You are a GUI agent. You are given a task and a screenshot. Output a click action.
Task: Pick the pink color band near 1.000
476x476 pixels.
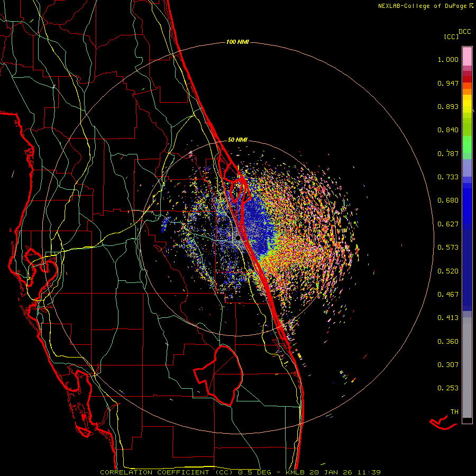pyautogui.click(x=467, y=57)
